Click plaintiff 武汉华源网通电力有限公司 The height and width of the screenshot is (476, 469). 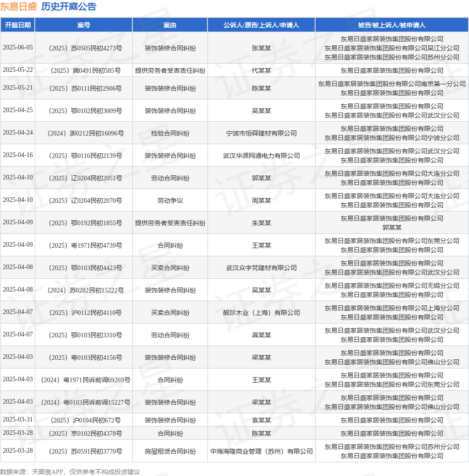(261, 156)
